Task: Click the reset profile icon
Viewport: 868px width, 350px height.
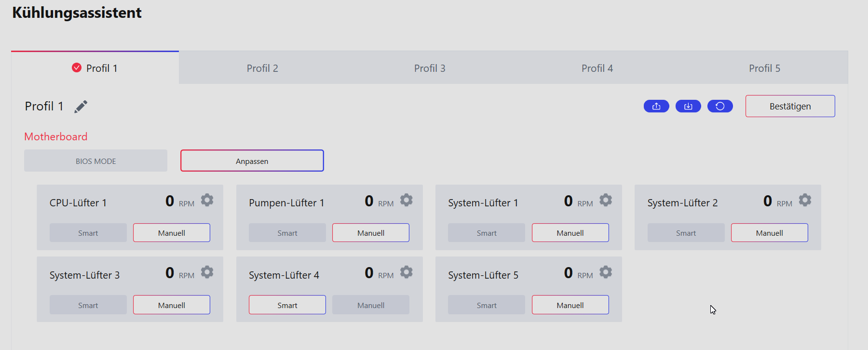Action: (x=720, y=106)
